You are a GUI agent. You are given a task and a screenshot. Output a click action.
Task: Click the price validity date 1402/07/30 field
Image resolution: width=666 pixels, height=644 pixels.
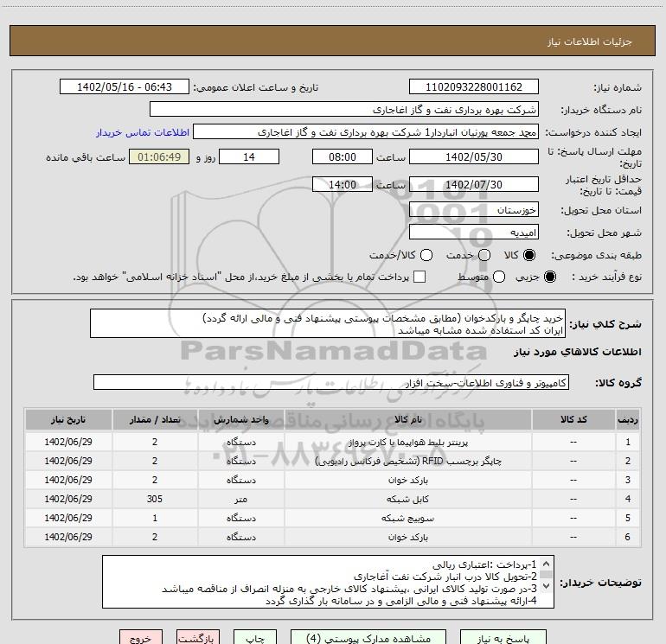[474, 184]
